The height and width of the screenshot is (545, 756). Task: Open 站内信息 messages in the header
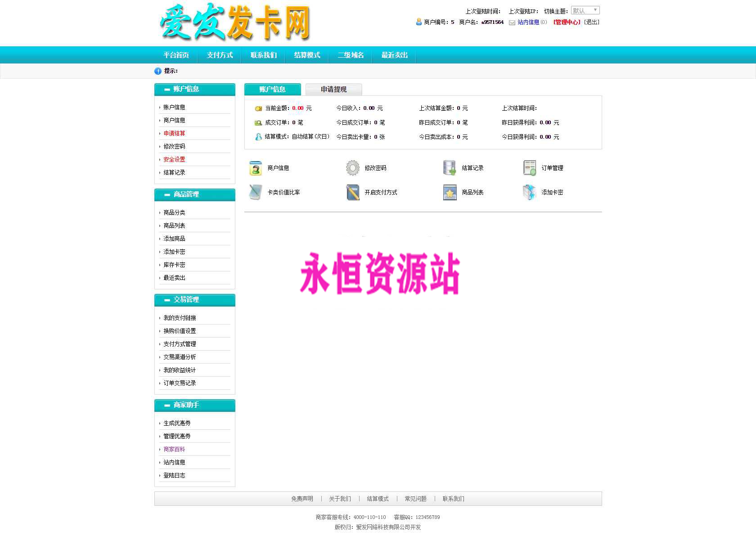[x=528, y=22]
